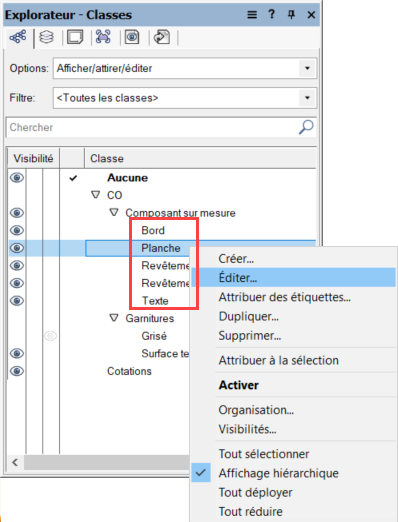Open the Options dropdown
398x522 pixels.
[307, 68]
